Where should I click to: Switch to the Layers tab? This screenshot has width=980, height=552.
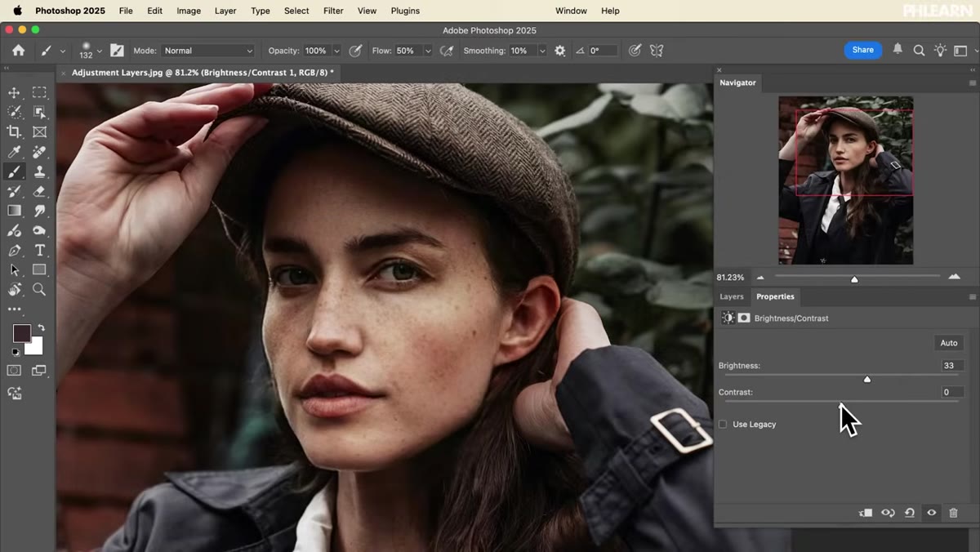pos(732,297)
